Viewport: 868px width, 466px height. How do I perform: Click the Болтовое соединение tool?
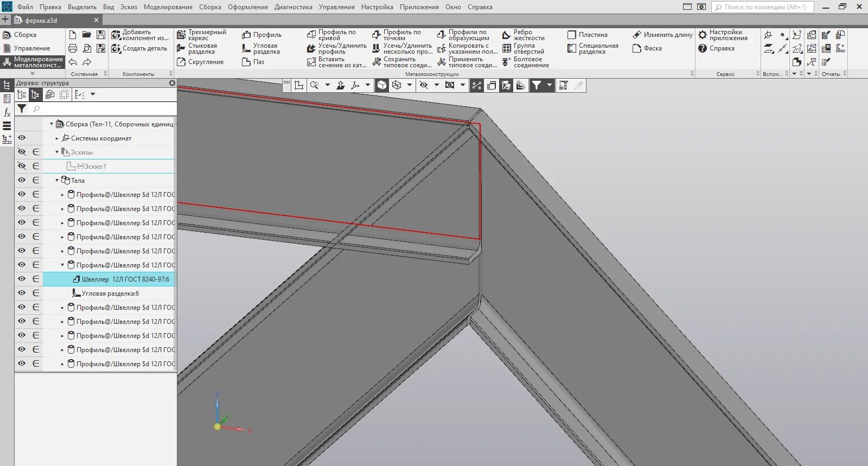526,62
